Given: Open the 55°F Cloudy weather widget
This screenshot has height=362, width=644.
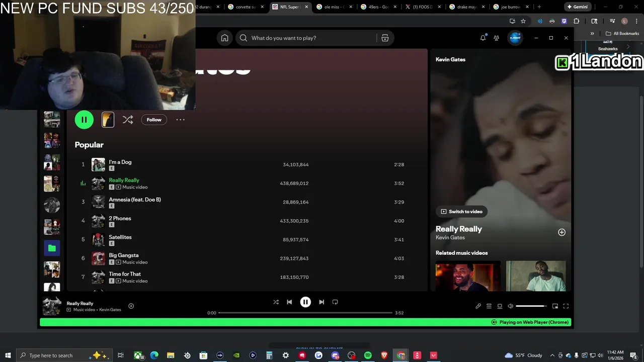Looking at the screenshot, I should click(x=523, y=355).
